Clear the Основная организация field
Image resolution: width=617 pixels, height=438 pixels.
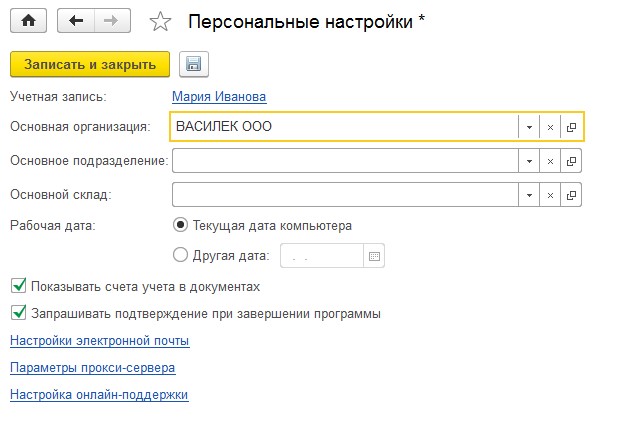pyautogui.click(x=550, y=127)
